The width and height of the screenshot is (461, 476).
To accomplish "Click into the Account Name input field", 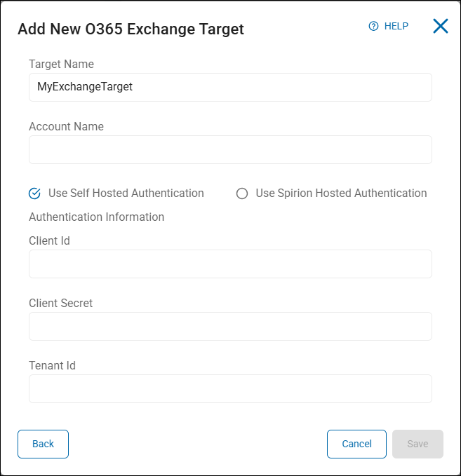I will click(230, 149).
